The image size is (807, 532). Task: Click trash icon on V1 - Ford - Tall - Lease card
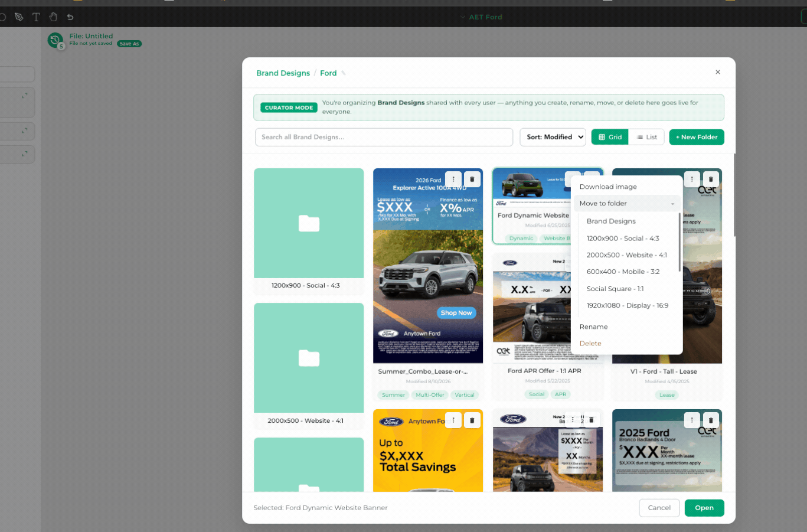(711, 179)
